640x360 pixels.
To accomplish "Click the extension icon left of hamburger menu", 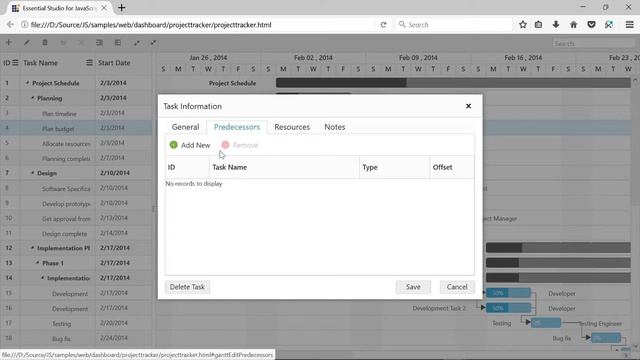I will coord(609,24).
